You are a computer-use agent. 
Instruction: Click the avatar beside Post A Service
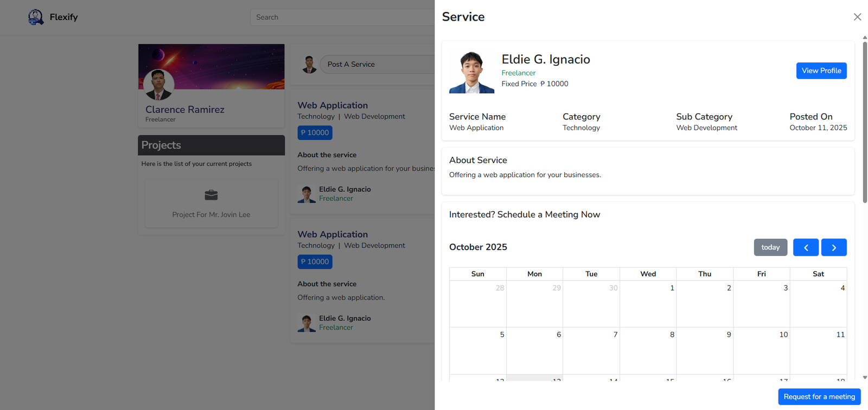[309, 65]
